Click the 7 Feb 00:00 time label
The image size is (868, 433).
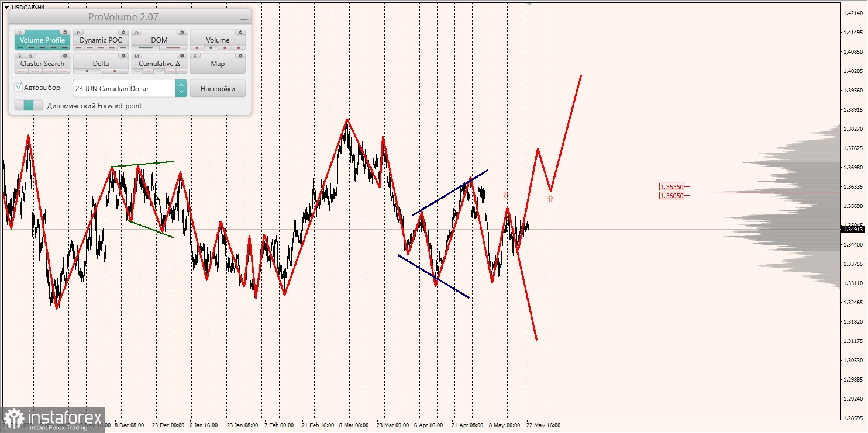click(x=279, y=425)
